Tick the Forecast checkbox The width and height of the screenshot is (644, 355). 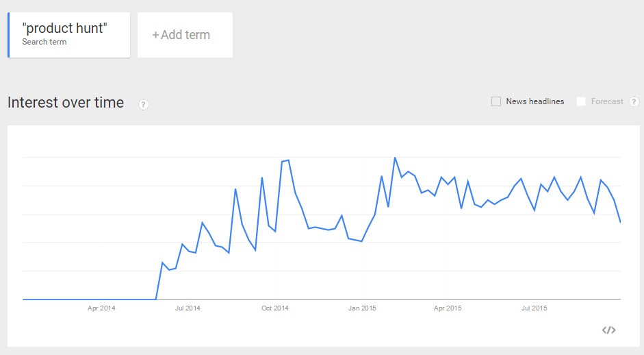(581, 101)
